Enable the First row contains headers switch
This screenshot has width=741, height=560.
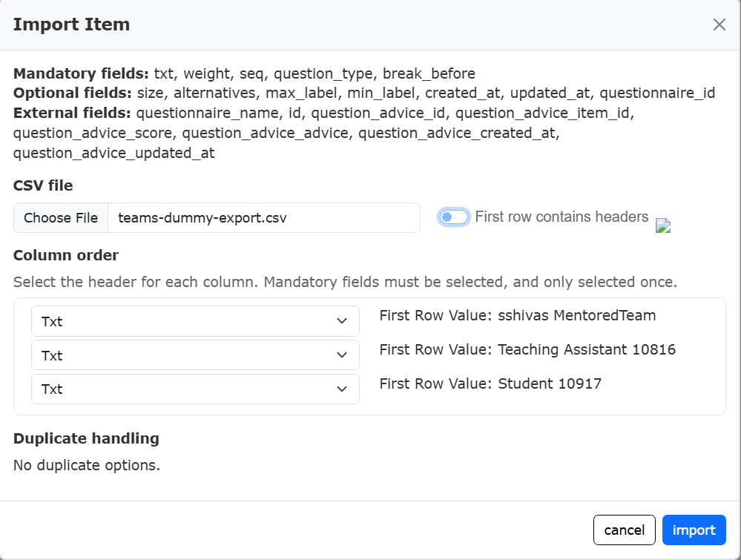[x=453, y=217]
